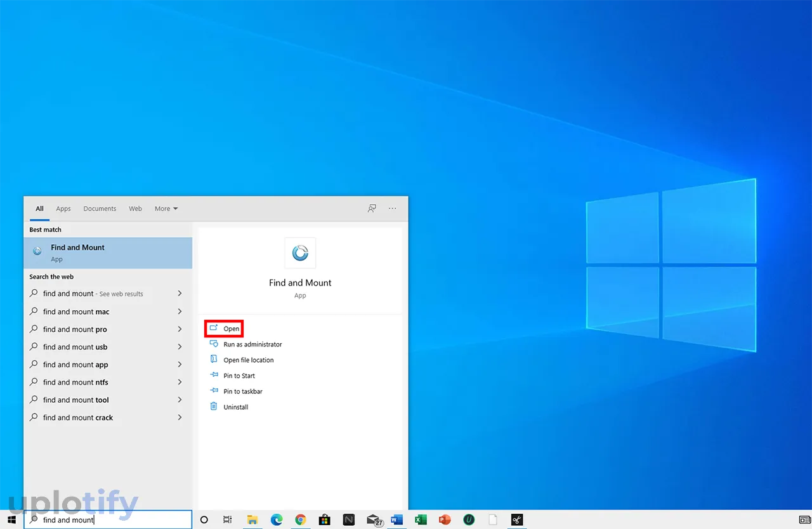Launch Microsoft Edge from the taskbar
812x529 pixels.
click(277, 519)
